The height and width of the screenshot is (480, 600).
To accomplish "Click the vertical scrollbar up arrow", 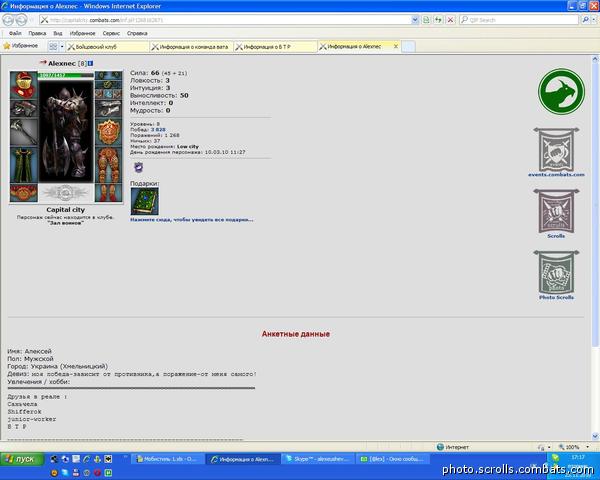I will point(595,59).
